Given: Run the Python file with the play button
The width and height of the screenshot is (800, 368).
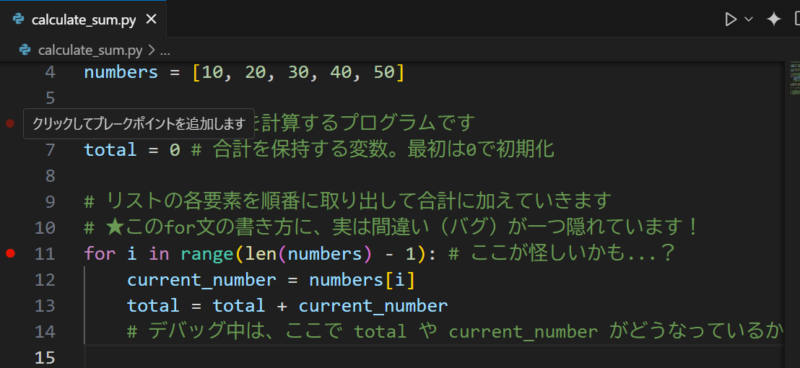Looking at the screenshot, I should click(x=731, y=19).
